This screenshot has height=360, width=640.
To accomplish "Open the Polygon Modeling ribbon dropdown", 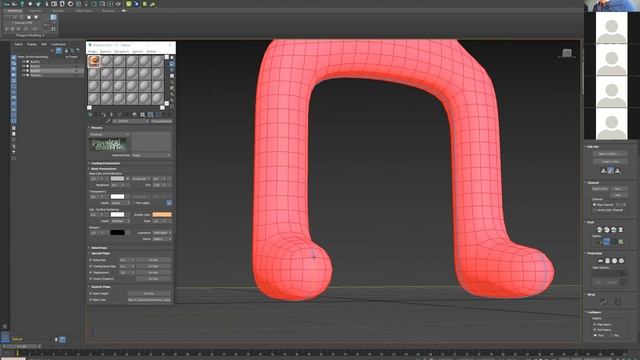I will pyautogui.click(x=30, y=36).
